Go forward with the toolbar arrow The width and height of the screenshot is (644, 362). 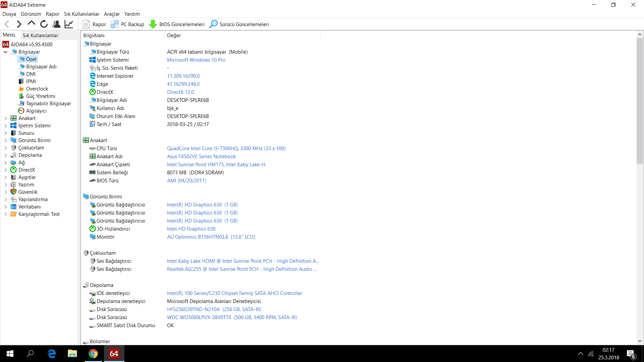[19, 24]
